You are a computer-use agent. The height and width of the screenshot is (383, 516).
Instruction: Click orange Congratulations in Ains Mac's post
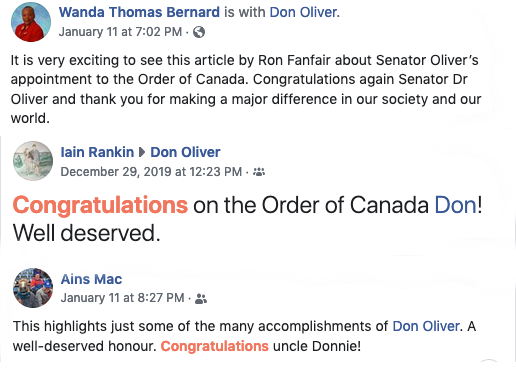(x=215, y=346)
